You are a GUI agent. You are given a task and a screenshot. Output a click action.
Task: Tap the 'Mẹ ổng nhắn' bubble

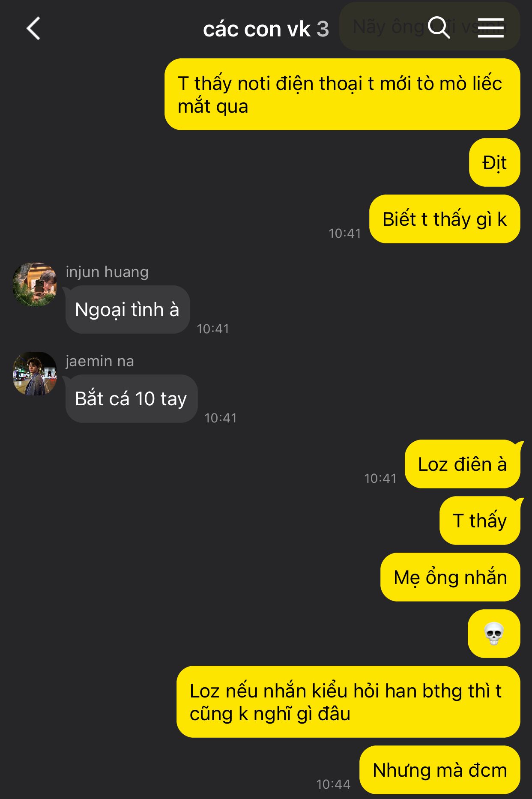[450, 577]
